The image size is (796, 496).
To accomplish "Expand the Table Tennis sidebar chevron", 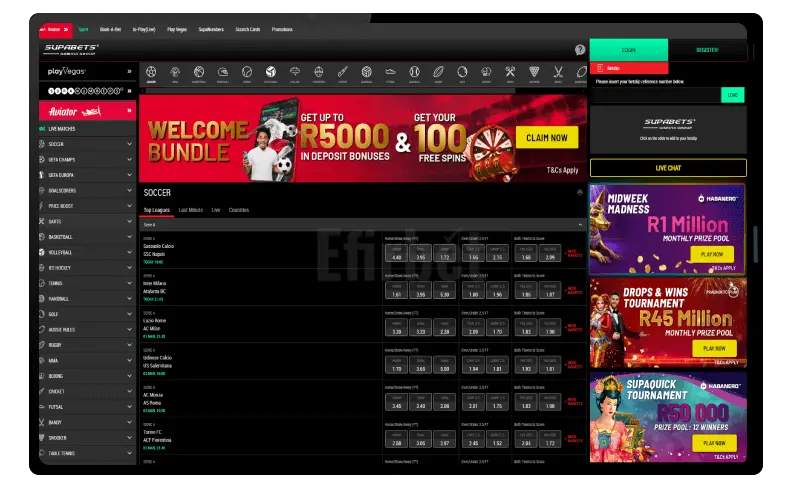I will (130, 453).
